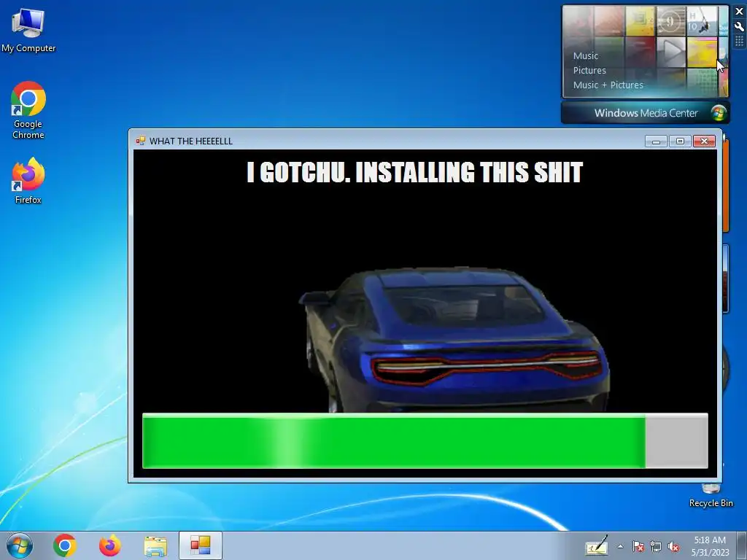Open the muted volume speaker tray icon
Screen dimensions: 747x560
point(673,546)
